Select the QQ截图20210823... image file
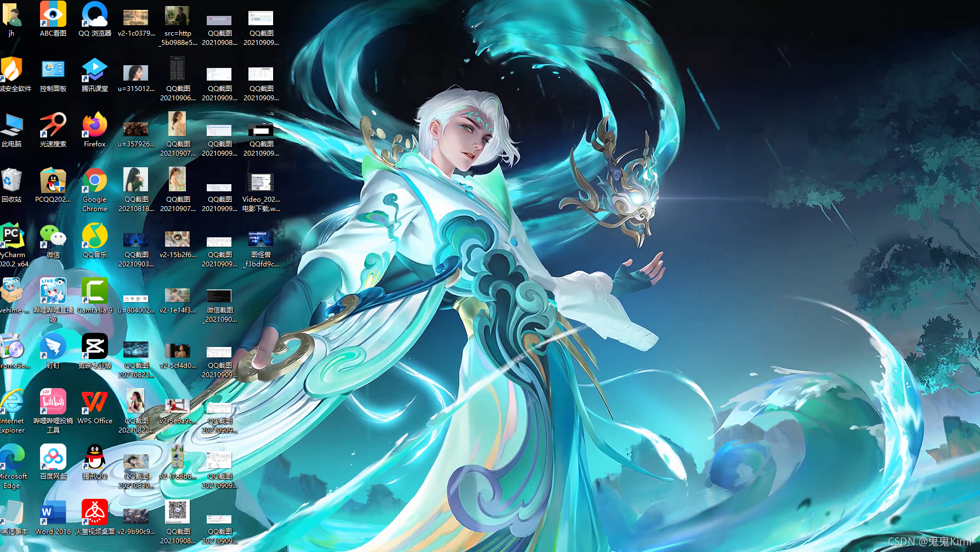Screen dimensions: 980x552 (137, 360)
